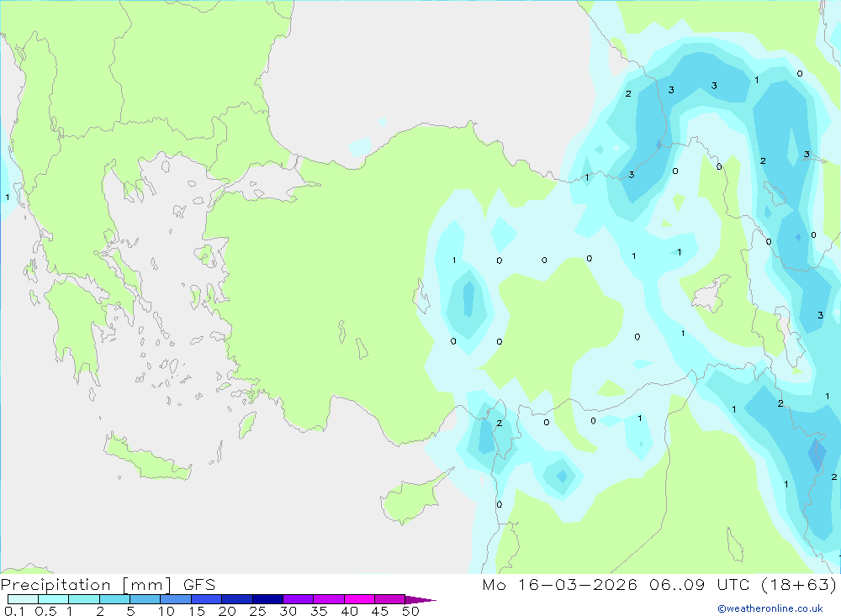The image size is (841, 616).
Task: Click the legend label '15'
Action: (x=197, y=611)
